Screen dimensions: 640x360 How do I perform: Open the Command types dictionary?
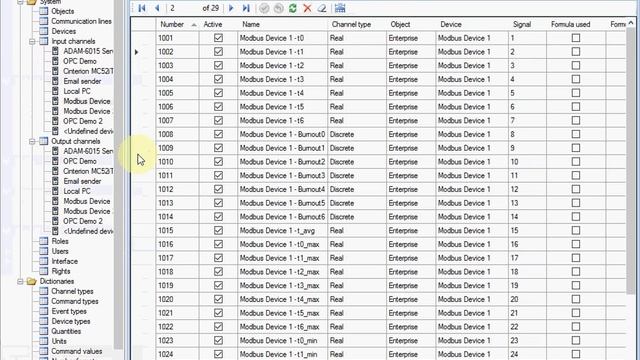[x=75, y=301]
